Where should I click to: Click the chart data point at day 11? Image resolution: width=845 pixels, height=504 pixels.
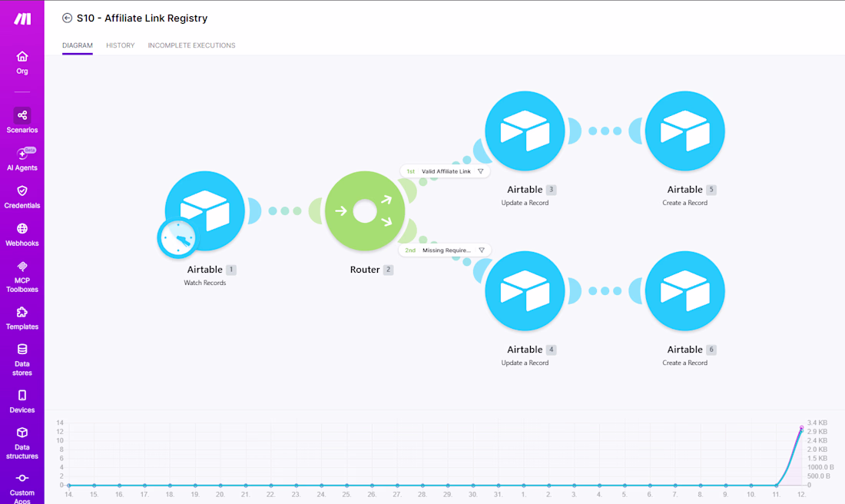[776, 485]
